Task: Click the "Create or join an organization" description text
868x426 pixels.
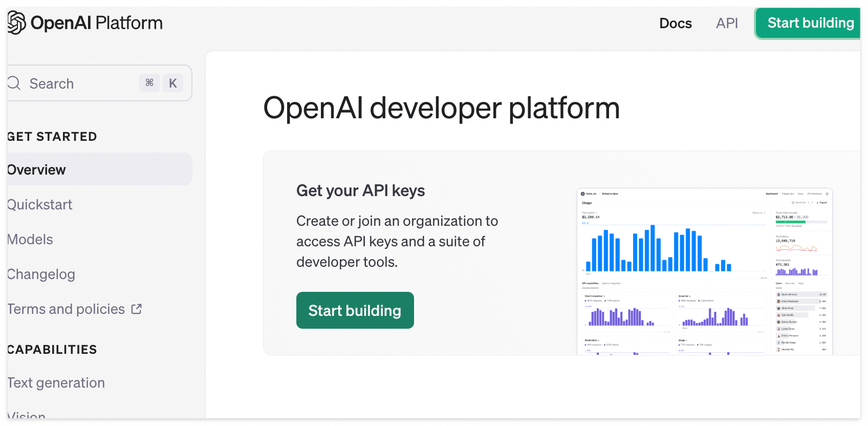Action: coord(397,241)
